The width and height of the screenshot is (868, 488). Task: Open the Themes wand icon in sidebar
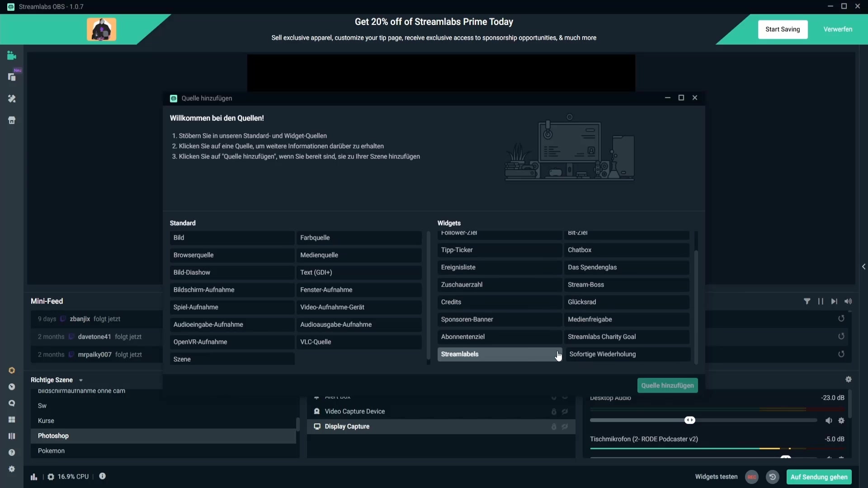12,99
